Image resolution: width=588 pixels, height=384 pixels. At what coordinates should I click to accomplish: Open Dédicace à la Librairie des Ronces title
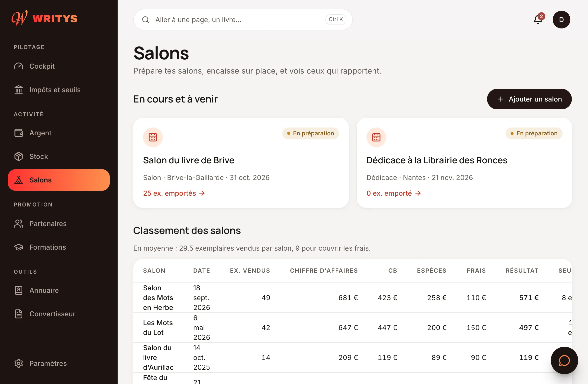437,160
